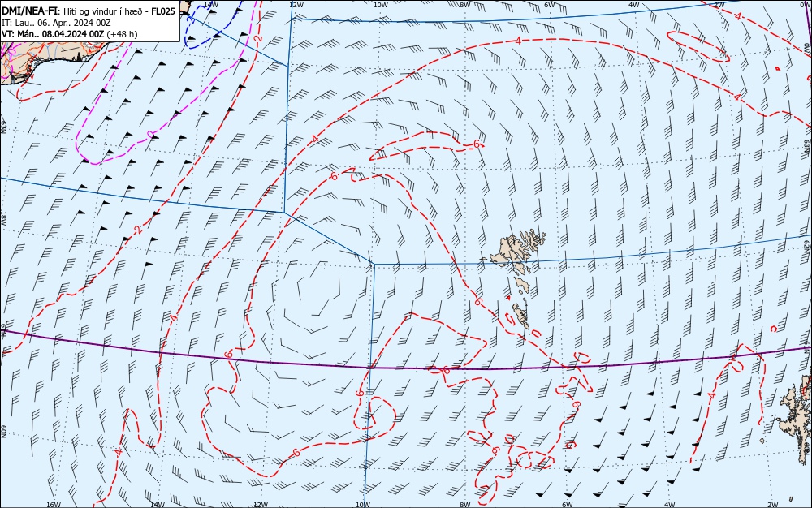
Task: Click the 'VT: Mán.. 08.04.2024 00Z' line
Action: [x=53, y=34]
